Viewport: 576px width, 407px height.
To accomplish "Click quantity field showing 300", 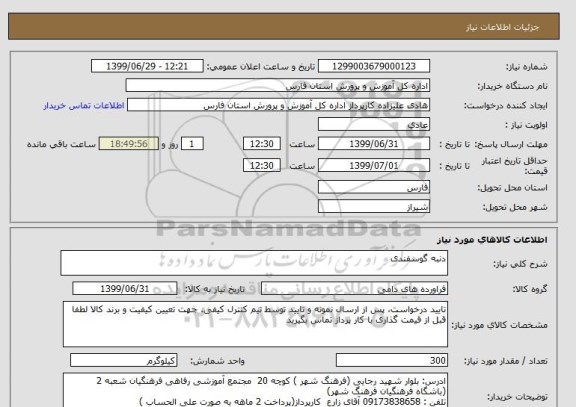I will [392, 360].
